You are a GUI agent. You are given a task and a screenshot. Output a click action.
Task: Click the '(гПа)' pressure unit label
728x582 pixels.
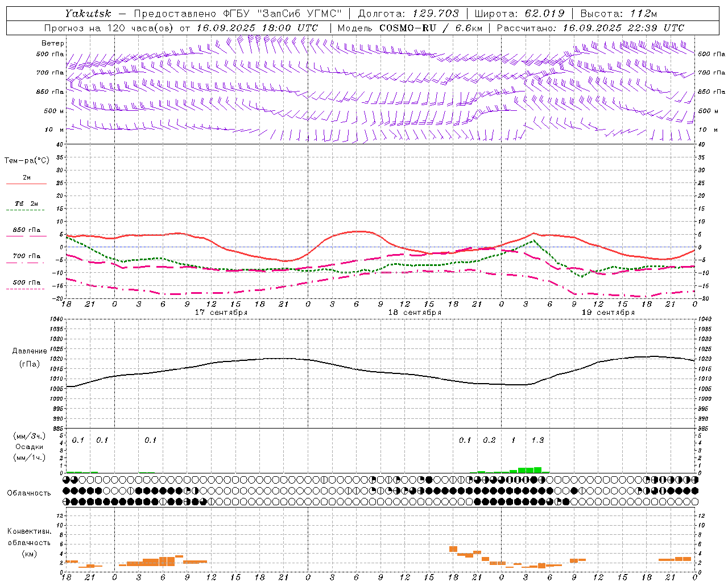(30, 364)
